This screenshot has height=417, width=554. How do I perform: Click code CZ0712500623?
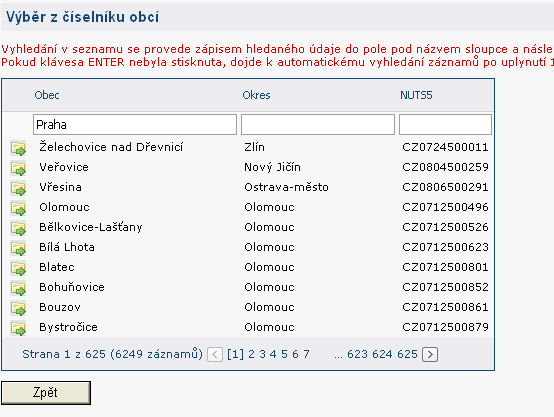pyautogui.click(x=445, y=247)
